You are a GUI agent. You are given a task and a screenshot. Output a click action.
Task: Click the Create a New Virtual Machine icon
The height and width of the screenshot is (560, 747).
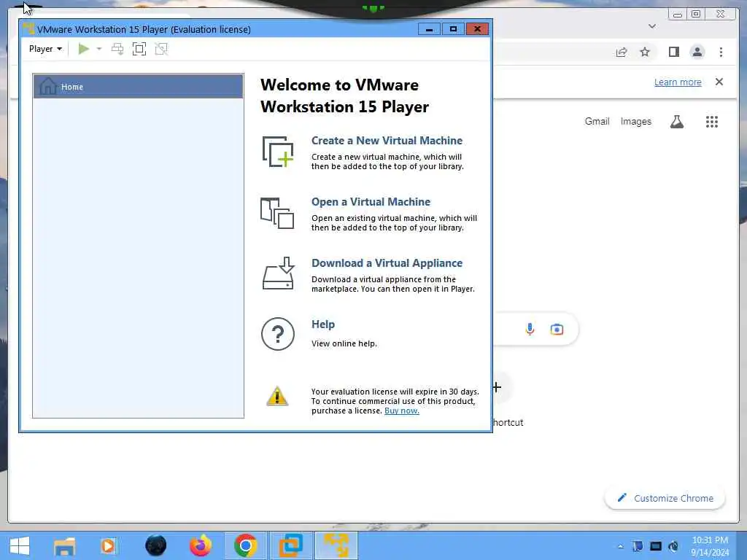coord(278,152)
